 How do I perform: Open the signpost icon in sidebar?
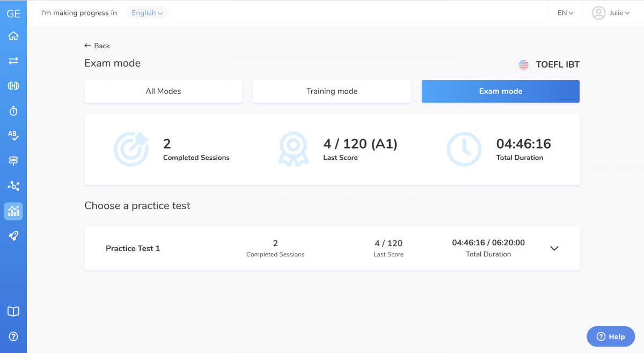click(13, 160)
